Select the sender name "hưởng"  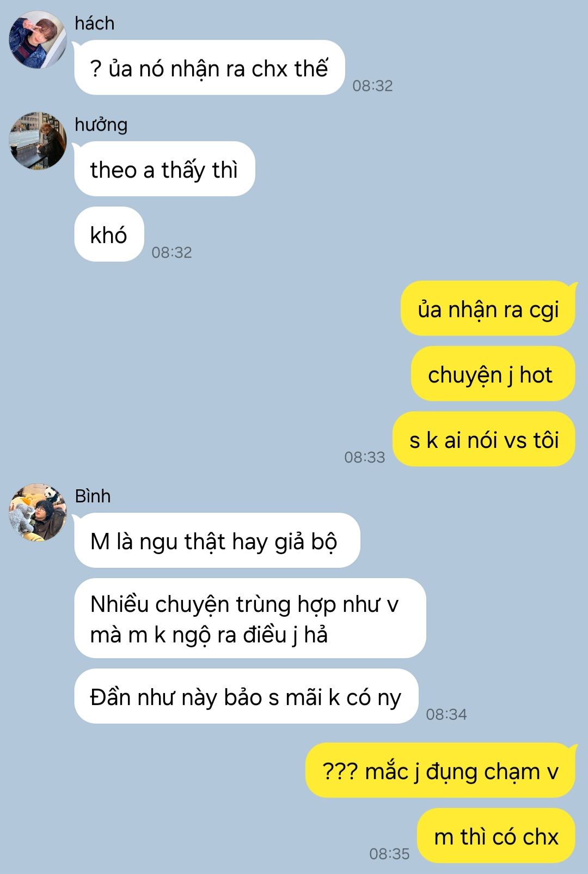click(101, 125)
